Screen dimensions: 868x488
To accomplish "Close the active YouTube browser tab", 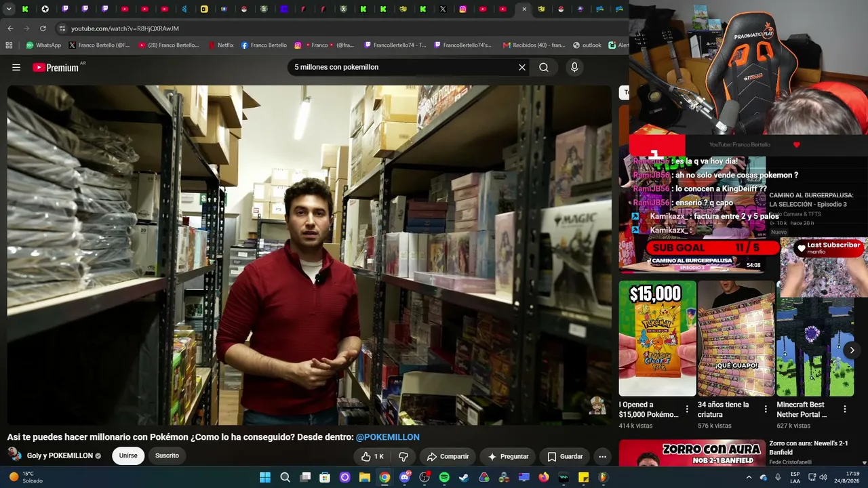I will tap(524, 9).
